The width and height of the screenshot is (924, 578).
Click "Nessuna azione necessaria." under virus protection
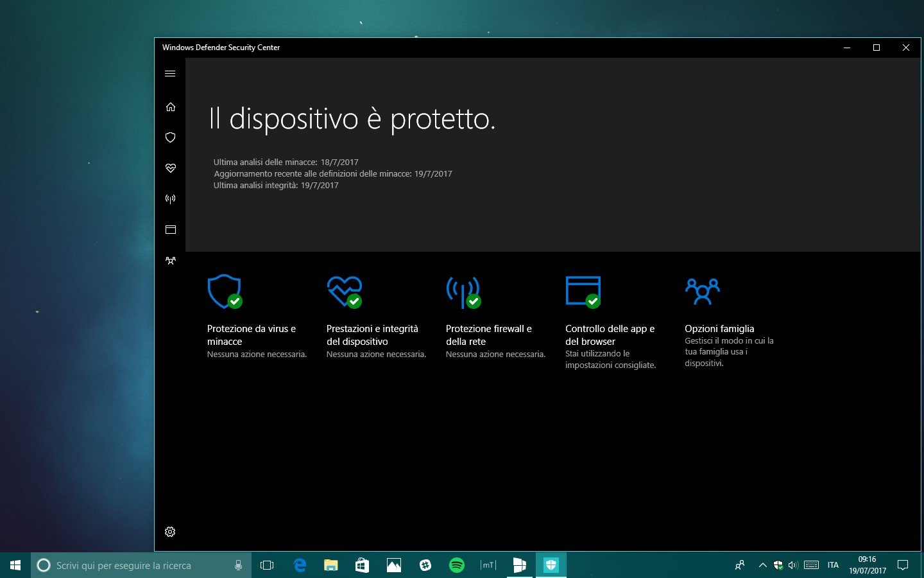(x=257, y=355)
